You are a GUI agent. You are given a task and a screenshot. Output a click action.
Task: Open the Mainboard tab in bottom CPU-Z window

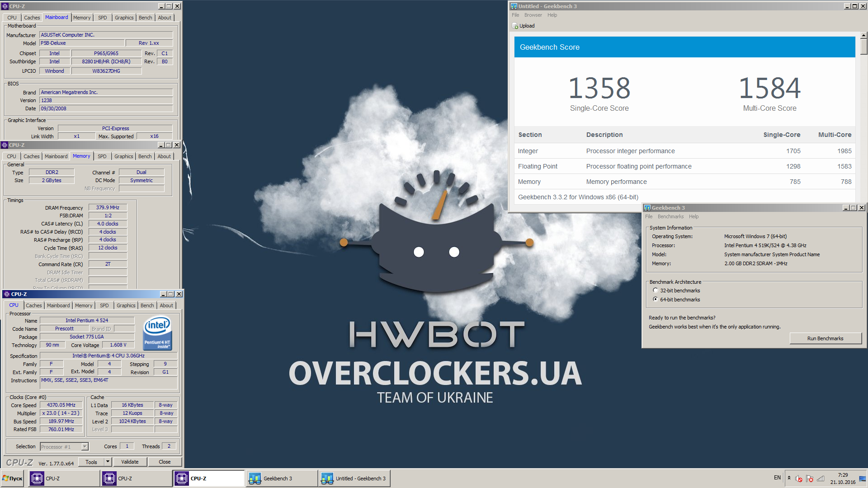[x=58, y=305]
